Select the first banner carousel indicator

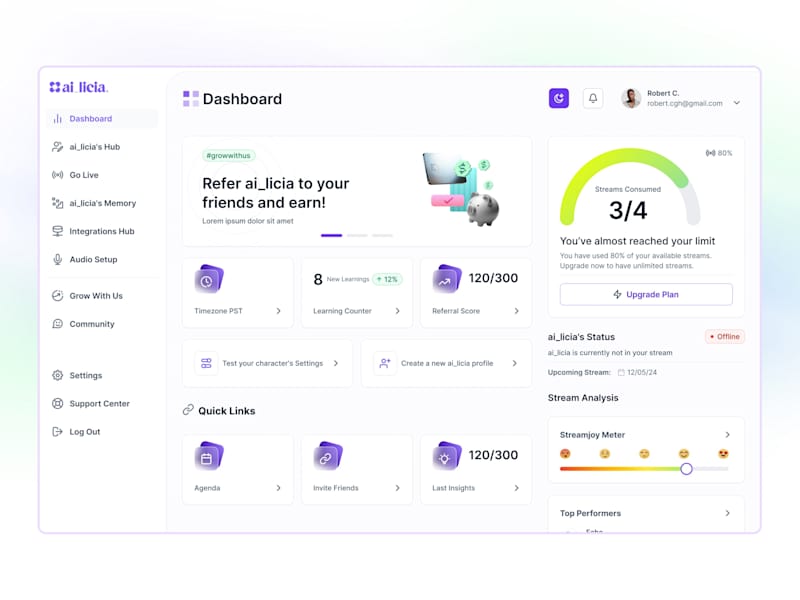point(332,235)
